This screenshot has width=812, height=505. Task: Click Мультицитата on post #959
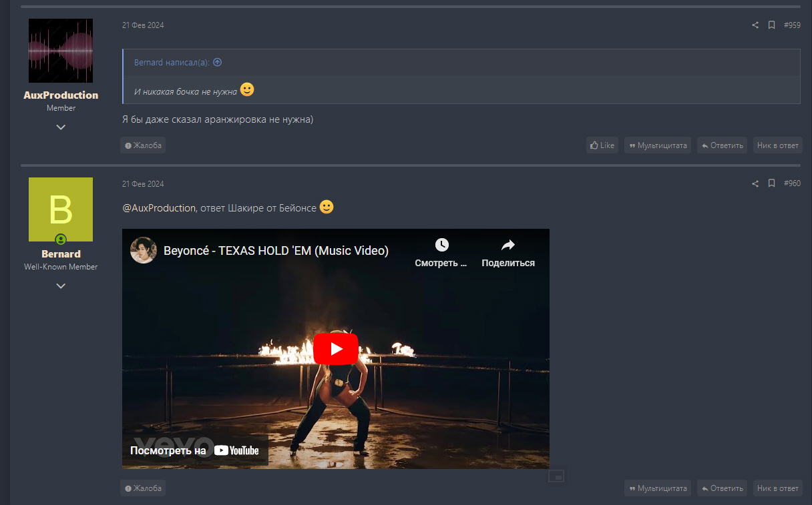pos(658,145)
